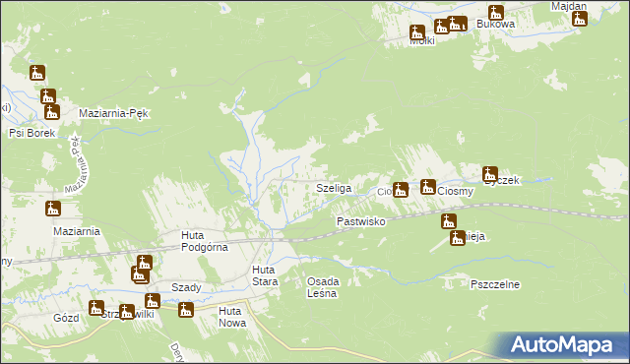Viewport: 630px width, 364px height.
Task: Click the church icon above Bukowa label
Action: (496, 13)
